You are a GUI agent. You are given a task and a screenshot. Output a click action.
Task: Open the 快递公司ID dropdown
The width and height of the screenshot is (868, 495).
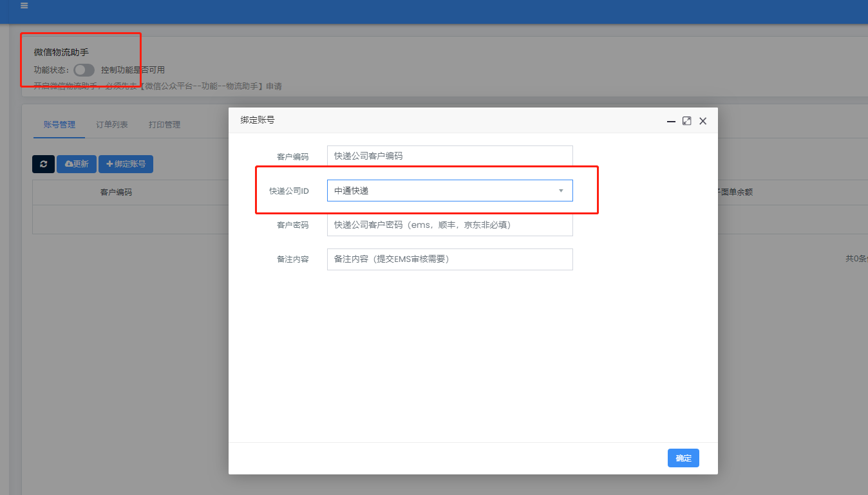click(449, 191)
